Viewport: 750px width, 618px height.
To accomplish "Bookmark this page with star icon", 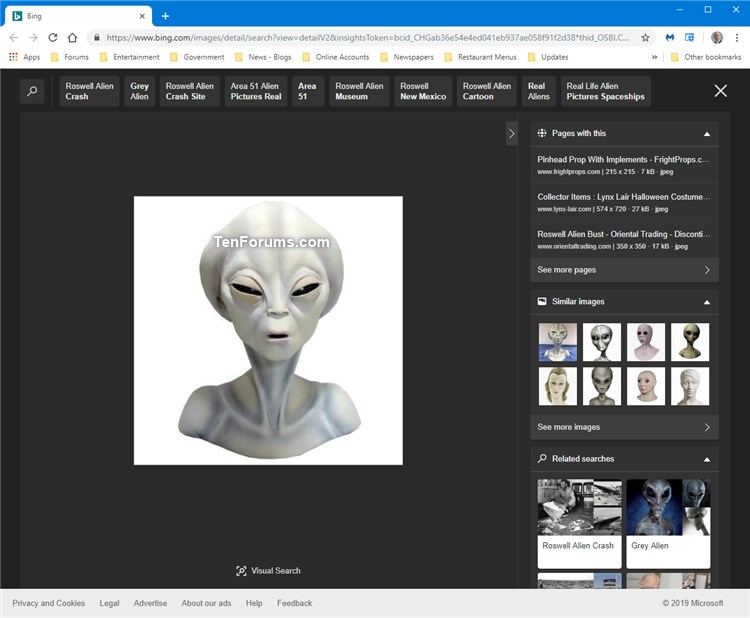I will point(645,37).
